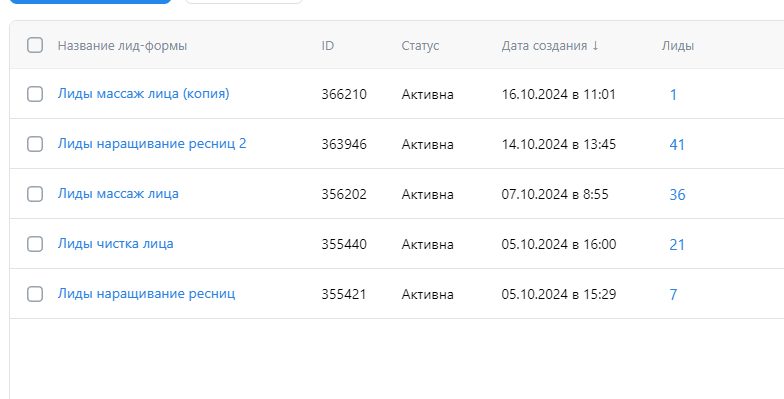The image size is (784, 399).
Task: Tick checkbox beside Лиды массаж лица
Action: pos(34,194)
